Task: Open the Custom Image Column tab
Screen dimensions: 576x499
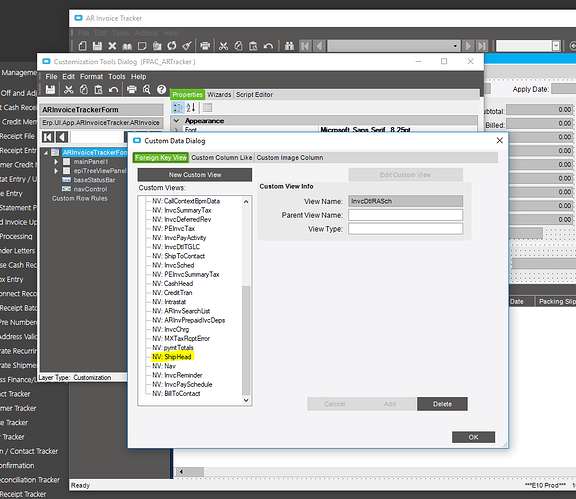Action: tap(290, 158)
